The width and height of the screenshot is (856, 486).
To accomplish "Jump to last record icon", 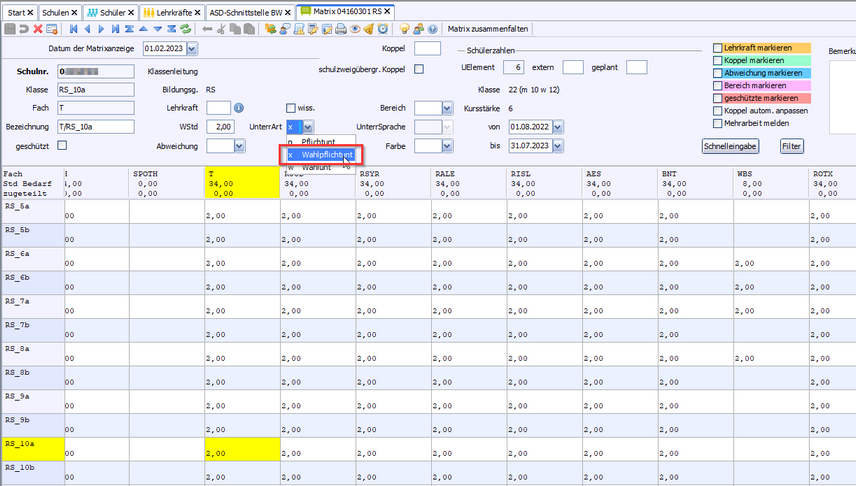I will [x=115, y=29].
